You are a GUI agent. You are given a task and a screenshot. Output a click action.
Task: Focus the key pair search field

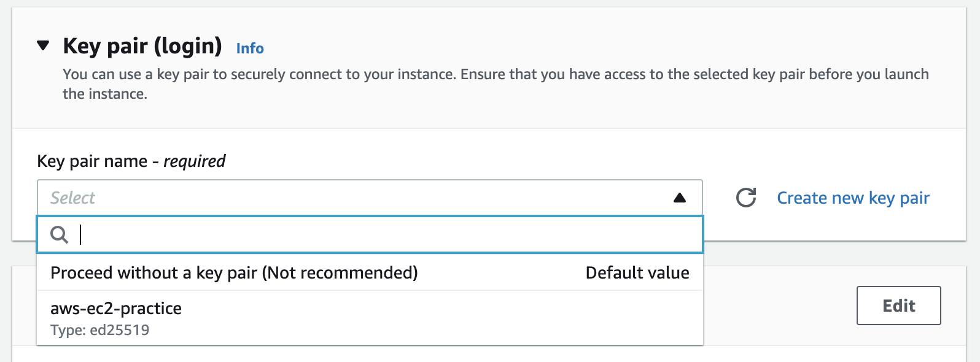click(387, 234)
